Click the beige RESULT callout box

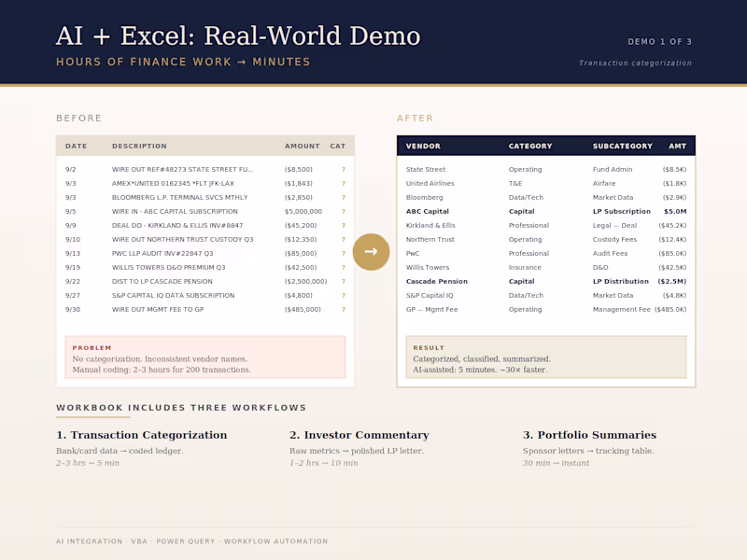[x=546, y=357]
